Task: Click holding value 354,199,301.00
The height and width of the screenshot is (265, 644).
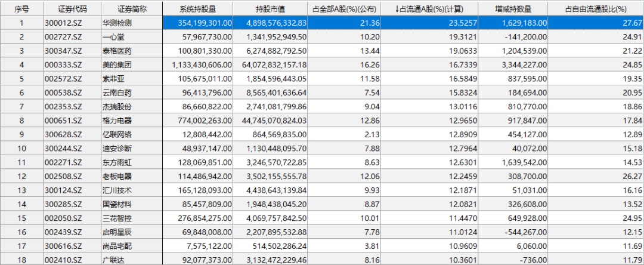Action: (199, 23)
